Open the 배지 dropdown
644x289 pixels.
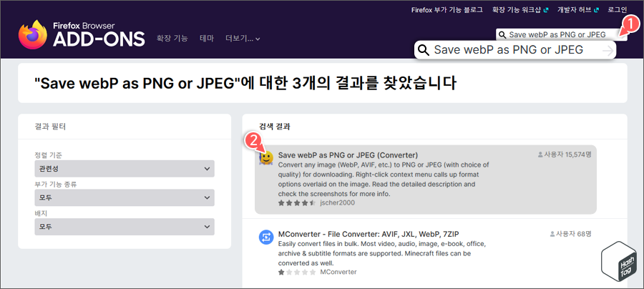[125, 227]
